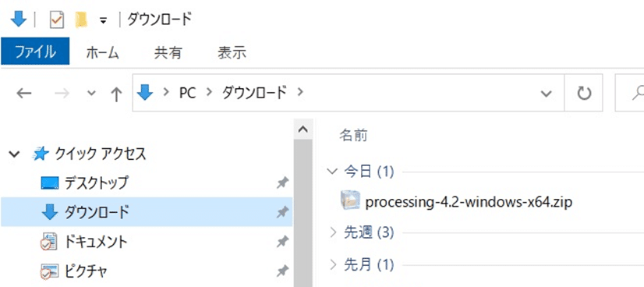644x287 pixels.
Task: Click the refresh button beside address bar
Action: tap(584, 94)
